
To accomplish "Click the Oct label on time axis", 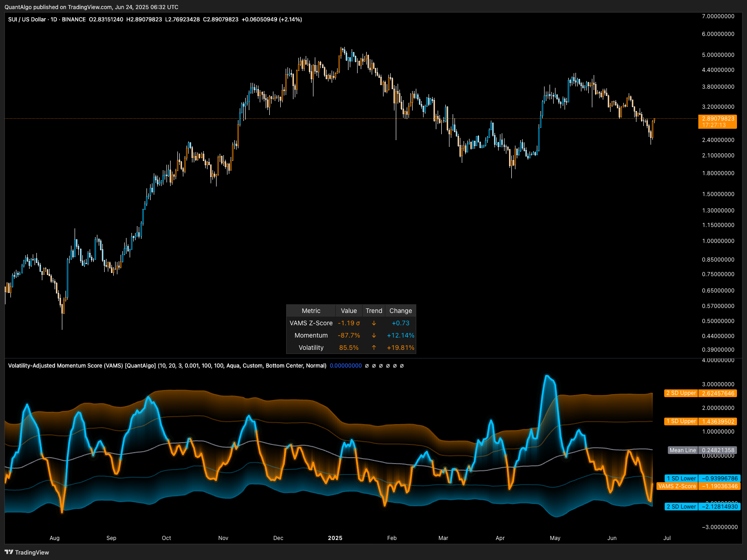I will pos(167,538).
